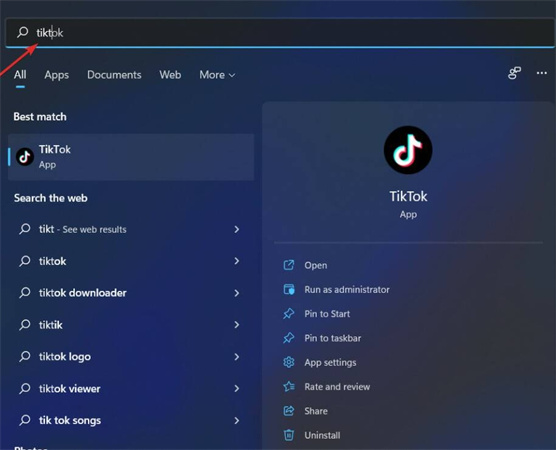Choose Pin to Start
This screenshot has width=556, height=450.
click(327, 314)
